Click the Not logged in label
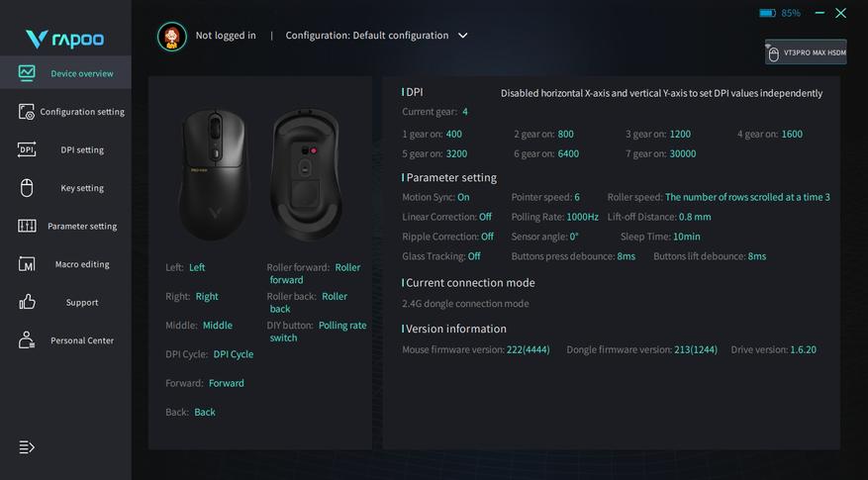The height and width of the screenshot is (480, 868). coord(226,36)
